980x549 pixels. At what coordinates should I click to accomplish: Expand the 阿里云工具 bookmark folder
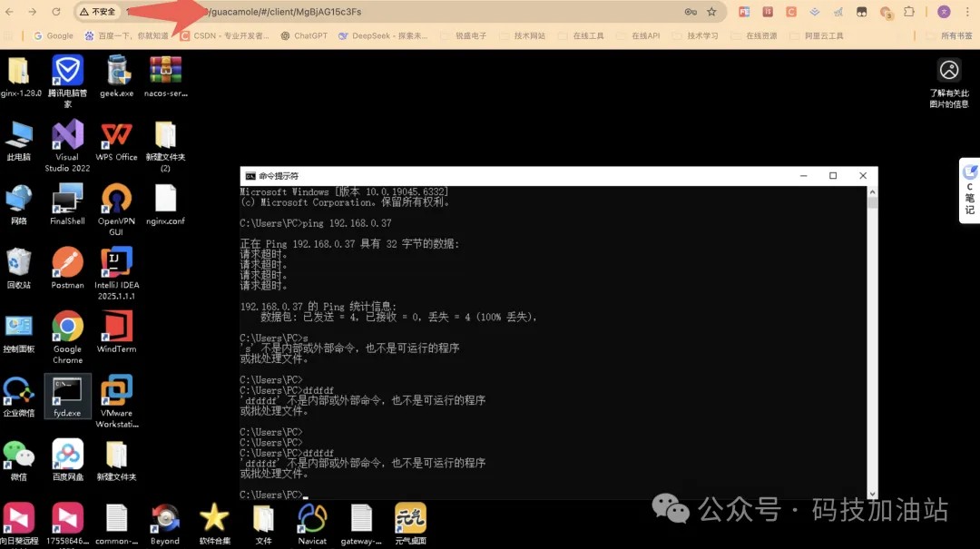817,35
